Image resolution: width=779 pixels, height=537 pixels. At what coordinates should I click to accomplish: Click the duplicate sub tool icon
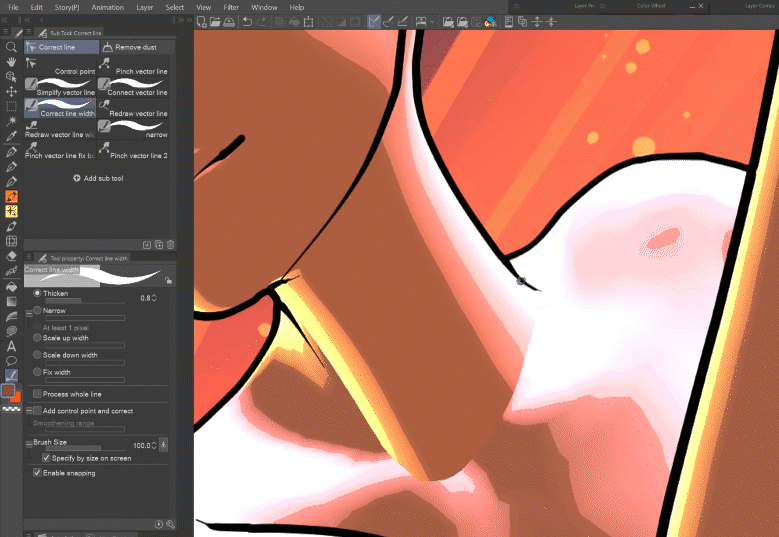pyautogui.click(x=158, y=244)
